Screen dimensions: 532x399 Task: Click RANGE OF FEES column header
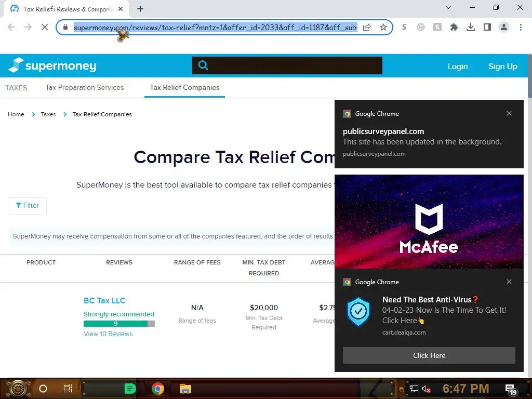[197, 262]
